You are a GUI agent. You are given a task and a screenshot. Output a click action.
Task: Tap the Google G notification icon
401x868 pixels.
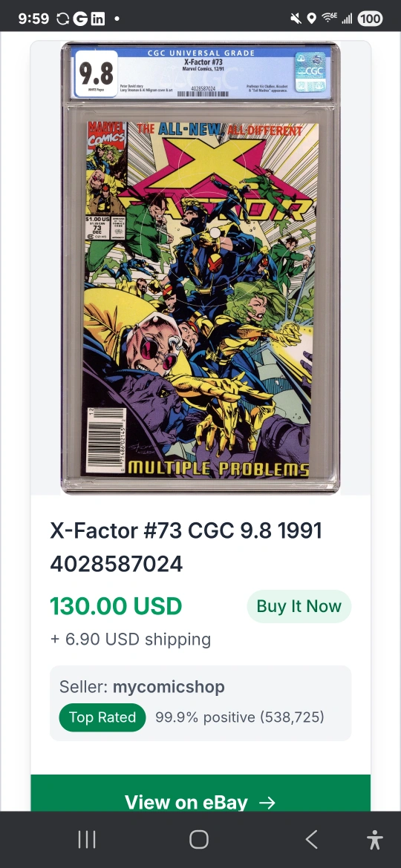click(80, 19)
